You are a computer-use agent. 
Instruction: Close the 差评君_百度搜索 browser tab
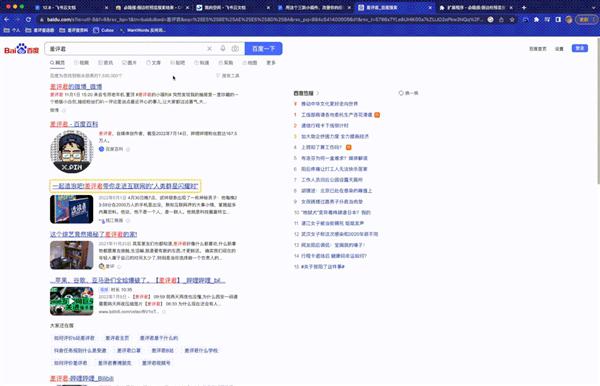coord(430,7)
